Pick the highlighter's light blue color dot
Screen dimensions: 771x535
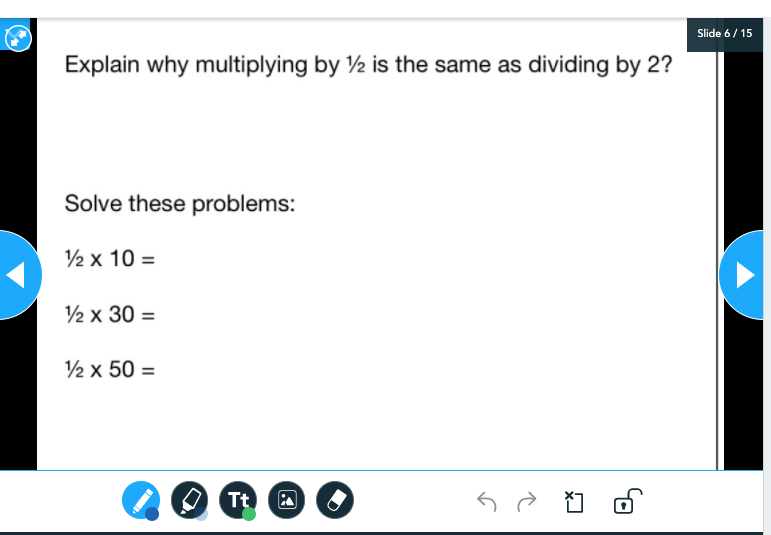(201, 514)
